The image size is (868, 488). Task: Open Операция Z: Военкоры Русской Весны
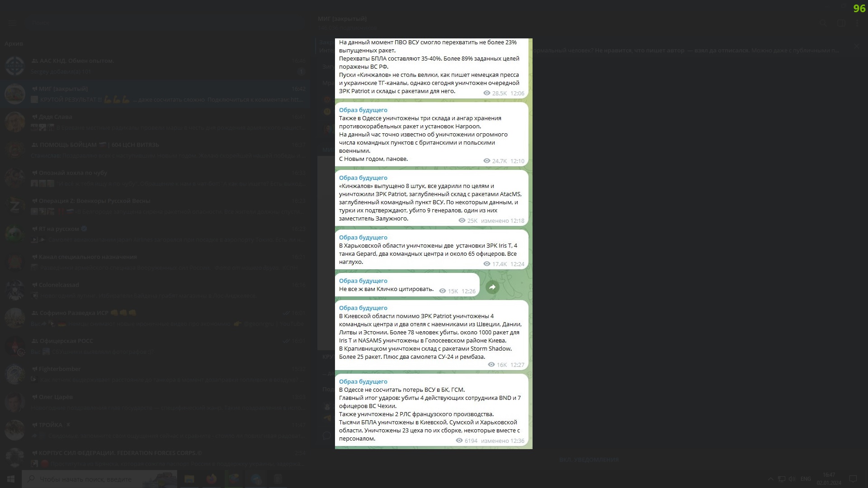pos(155,206)
